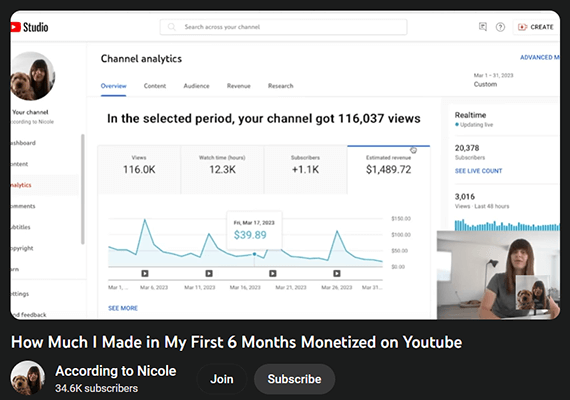Click SEE LIVE COUNT link
Image resolution: width=570 pixels, height=400 pixels.
[478, 171]
